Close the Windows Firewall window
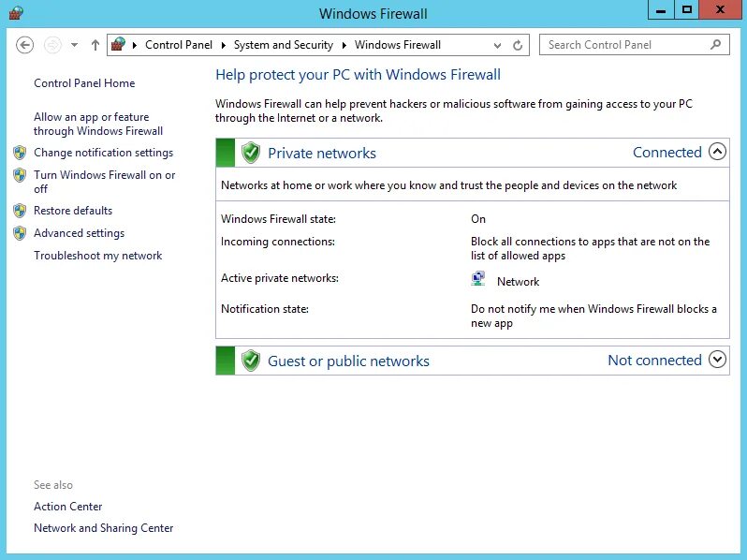This screenshot has width=747, height=560. (720, 10)
